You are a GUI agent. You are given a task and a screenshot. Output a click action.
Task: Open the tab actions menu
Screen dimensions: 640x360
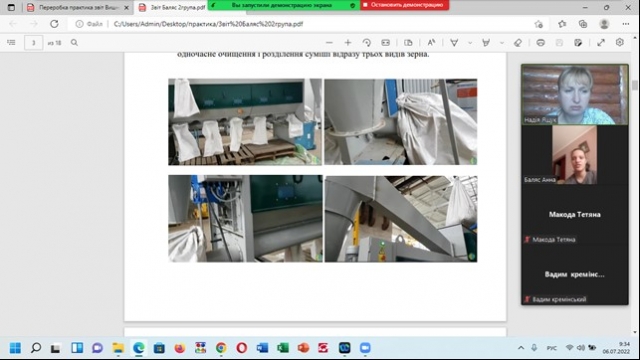pyautogui.click(x=11, y=7)
